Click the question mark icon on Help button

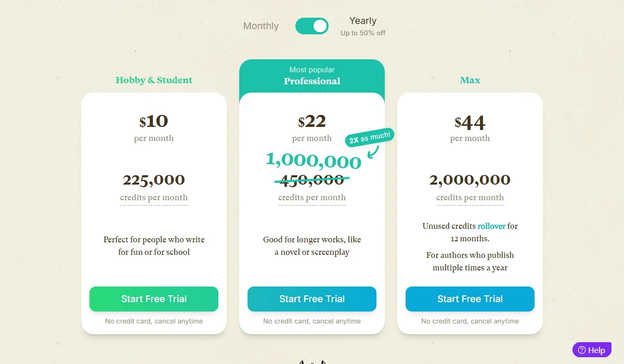581,349
